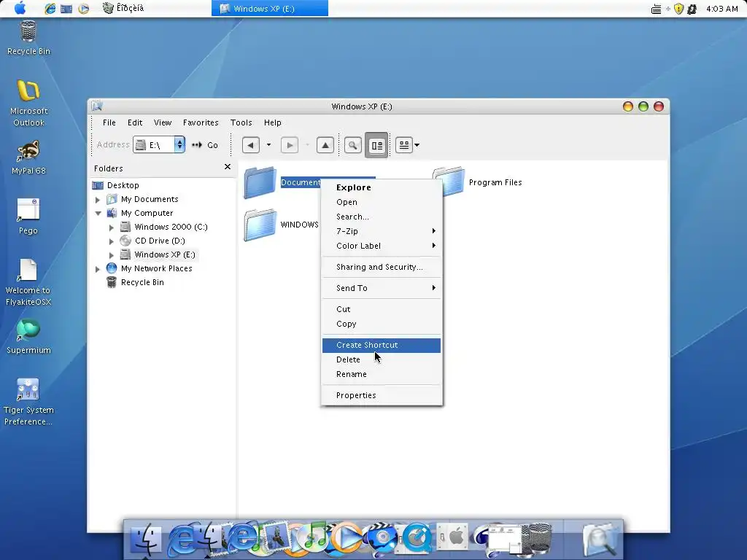Choose Rename from the context menu
Viewport: 747px width, 560px height.
[x=381, y=374]
